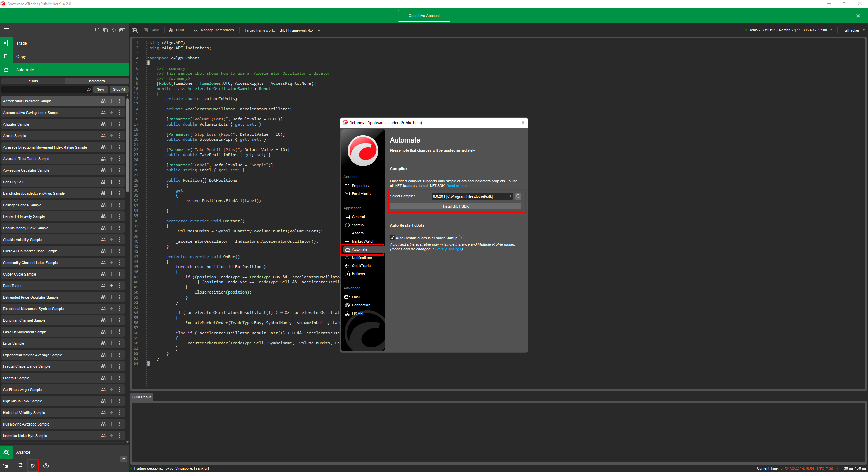Dismiss the green Open Live Account banner
868x472 pixels.
coord(858,16)
